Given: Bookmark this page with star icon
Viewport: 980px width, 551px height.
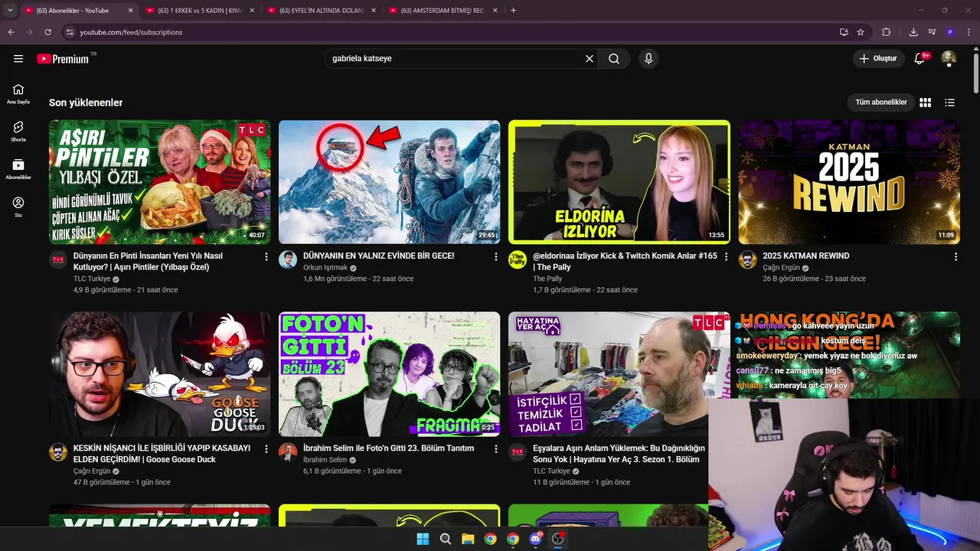Looking at the screenshot, I should click(861, 32).
